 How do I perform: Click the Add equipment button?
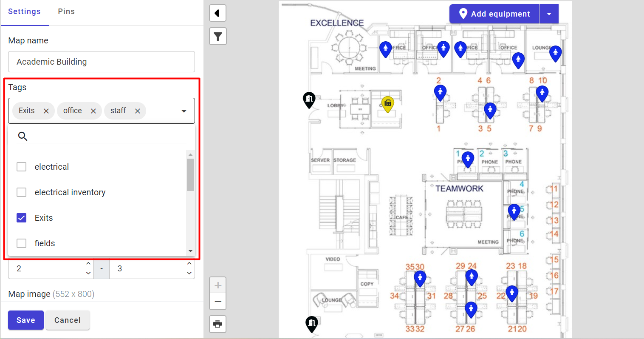point(494,14)
